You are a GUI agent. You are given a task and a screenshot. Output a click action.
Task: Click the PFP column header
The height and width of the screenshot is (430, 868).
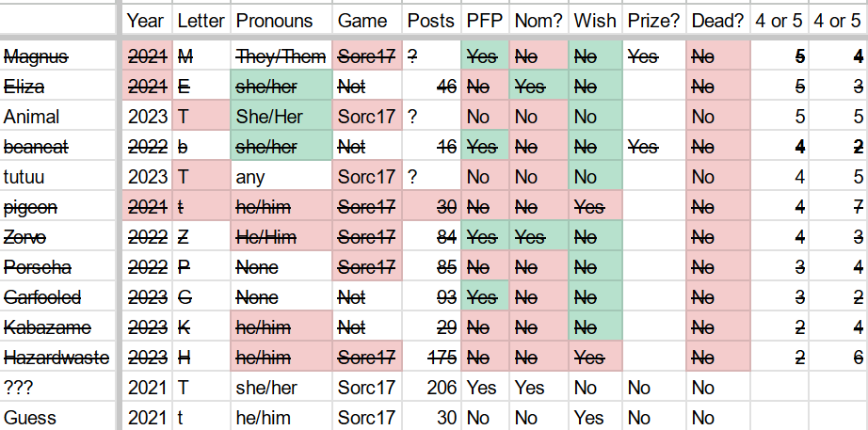pyautogui.click(x=485, y=21)
